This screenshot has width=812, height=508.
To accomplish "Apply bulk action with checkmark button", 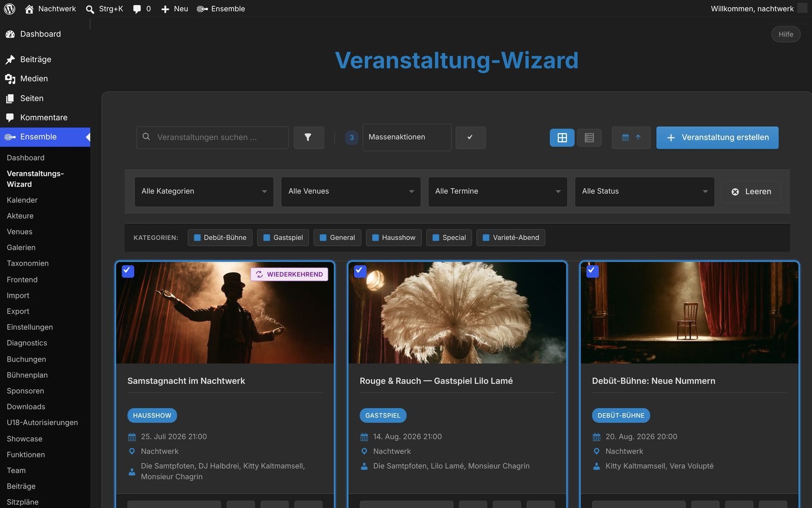I will [470, 137].
